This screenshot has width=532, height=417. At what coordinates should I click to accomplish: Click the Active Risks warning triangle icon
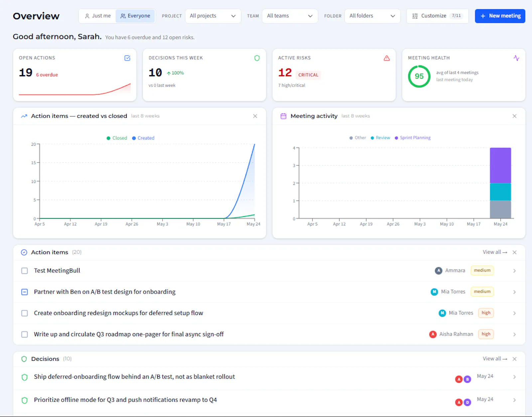(x=387, y=58)
